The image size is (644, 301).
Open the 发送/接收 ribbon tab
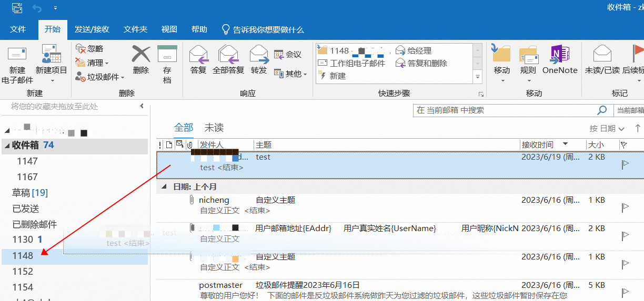(x=92, y=29)
